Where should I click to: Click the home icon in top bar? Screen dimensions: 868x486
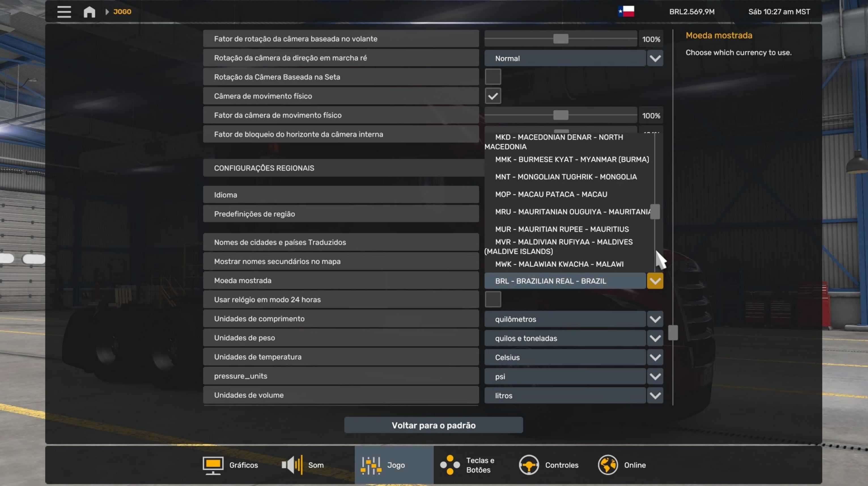point(89,12)
